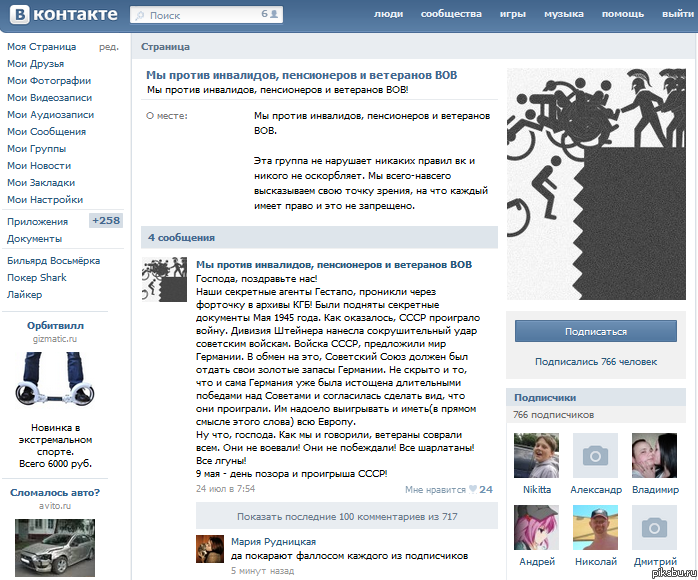
Task: Click the Мне нравится heart icon
Action: pos(473,489)
